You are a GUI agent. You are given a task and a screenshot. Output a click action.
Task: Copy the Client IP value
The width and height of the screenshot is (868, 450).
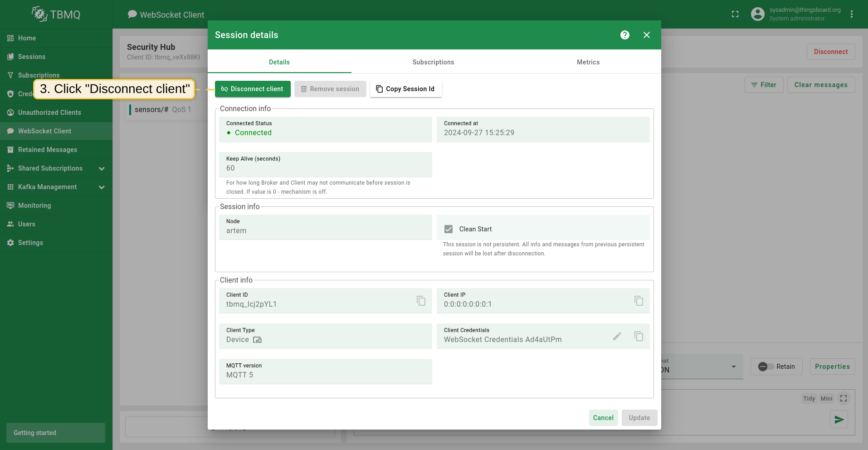point(639,301)
